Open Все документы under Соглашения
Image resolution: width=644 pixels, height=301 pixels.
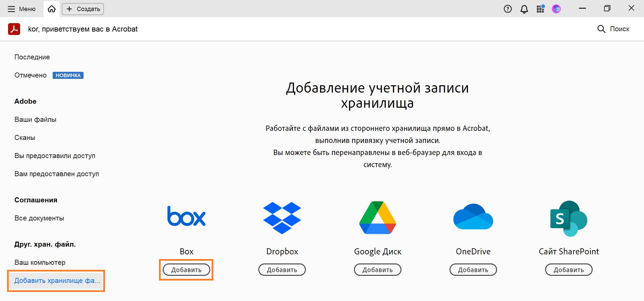39,218
